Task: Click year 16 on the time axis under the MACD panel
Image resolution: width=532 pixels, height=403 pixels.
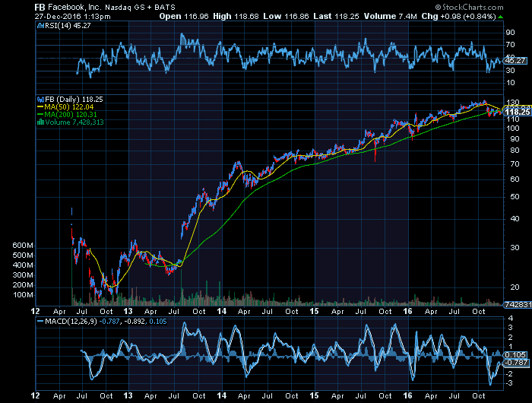Action: click(x=407, y=396)
